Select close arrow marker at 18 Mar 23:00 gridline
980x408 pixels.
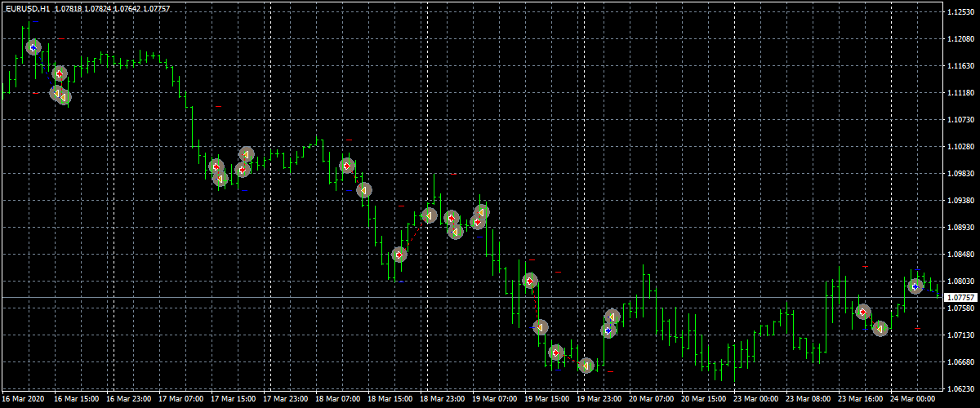coord(430,216)
